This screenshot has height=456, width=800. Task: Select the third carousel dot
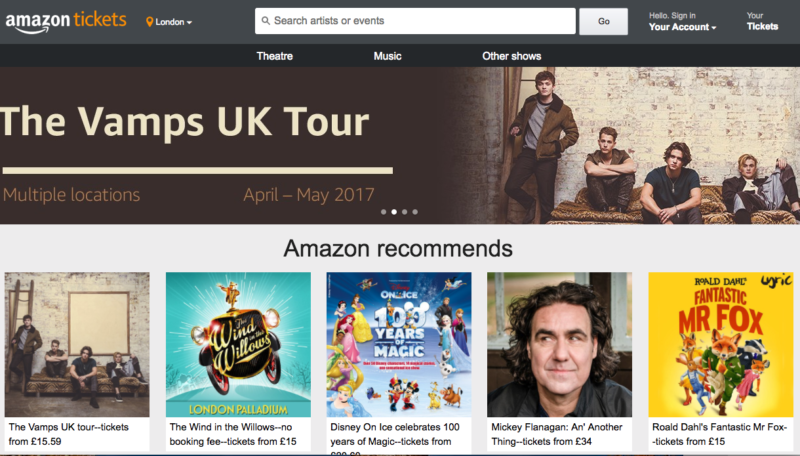[405, 212]
